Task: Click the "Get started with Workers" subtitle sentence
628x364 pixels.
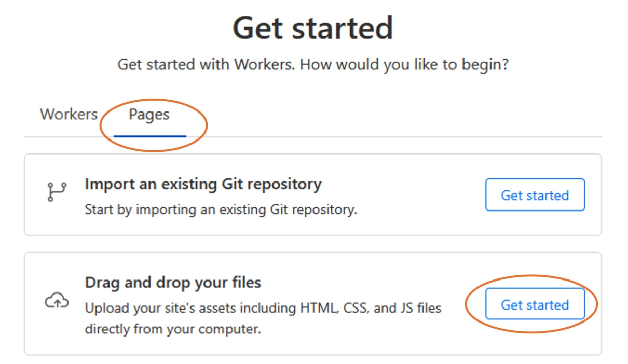Action: [207, 65]
